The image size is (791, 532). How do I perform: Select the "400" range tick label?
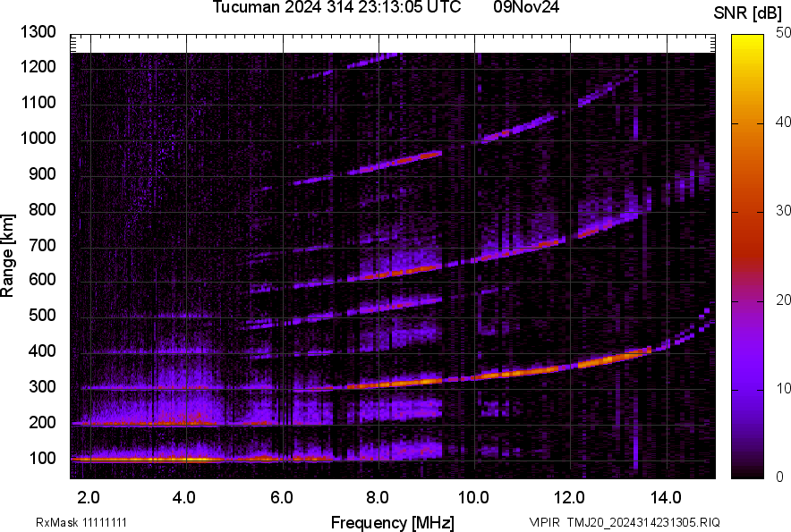(x=42, y=350)
